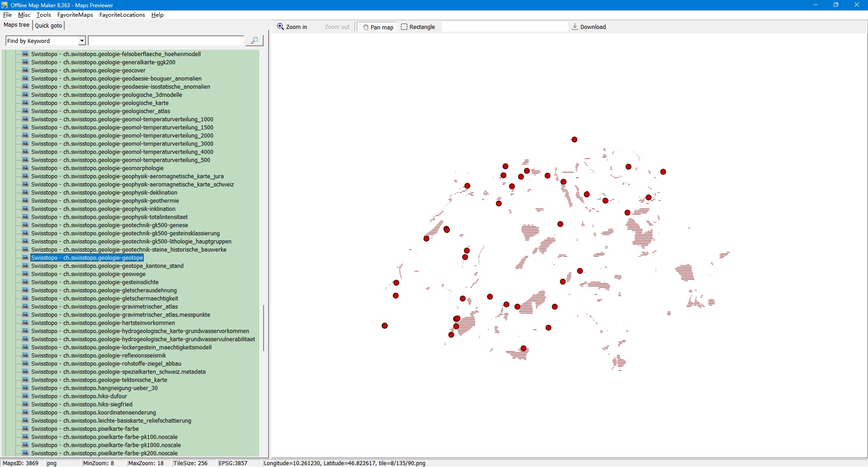Activate the Rectangle selection tool
868x467 pixels.
point(418,27)
